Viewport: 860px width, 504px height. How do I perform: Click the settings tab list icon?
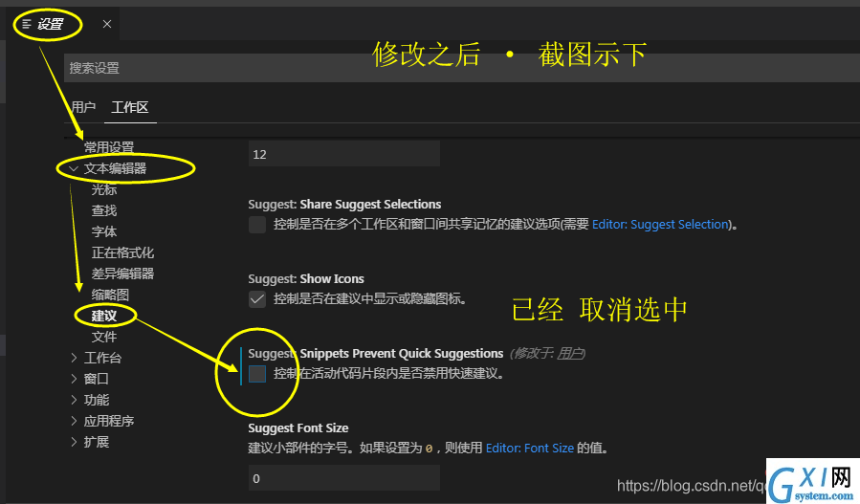(27, 24)
